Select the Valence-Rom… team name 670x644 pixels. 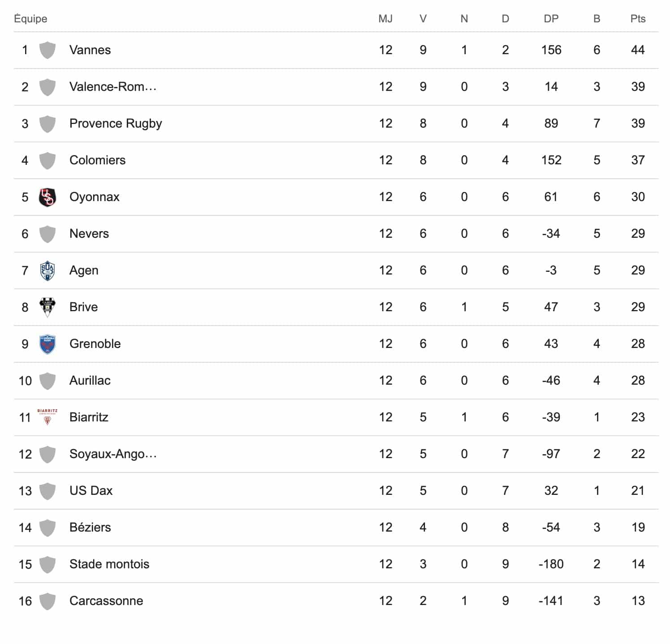(113, 87)
